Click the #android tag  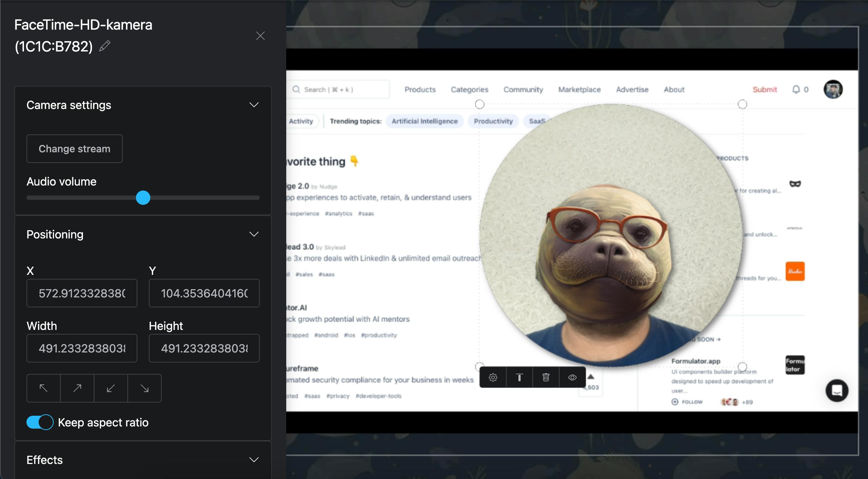326,335
